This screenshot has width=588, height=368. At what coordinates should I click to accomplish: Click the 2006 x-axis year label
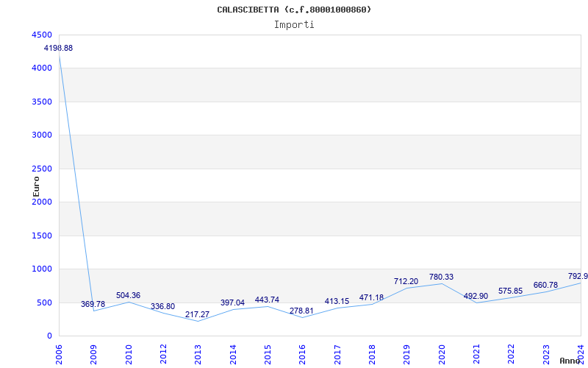coord(60,354)
